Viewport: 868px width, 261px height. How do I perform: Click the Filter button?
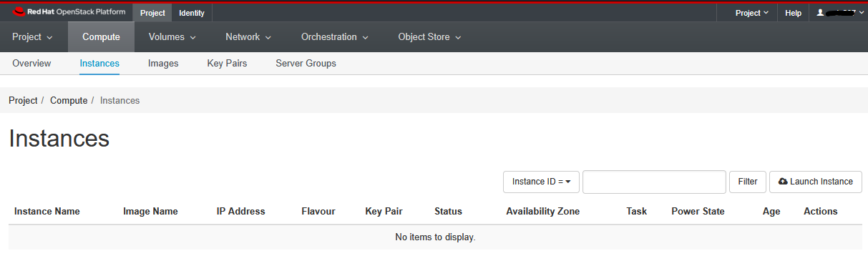point(748,182)
